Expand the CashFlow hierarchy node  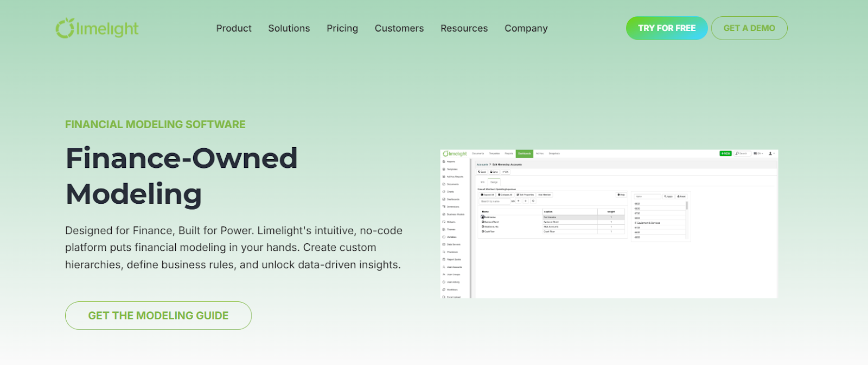coord(483,231)
